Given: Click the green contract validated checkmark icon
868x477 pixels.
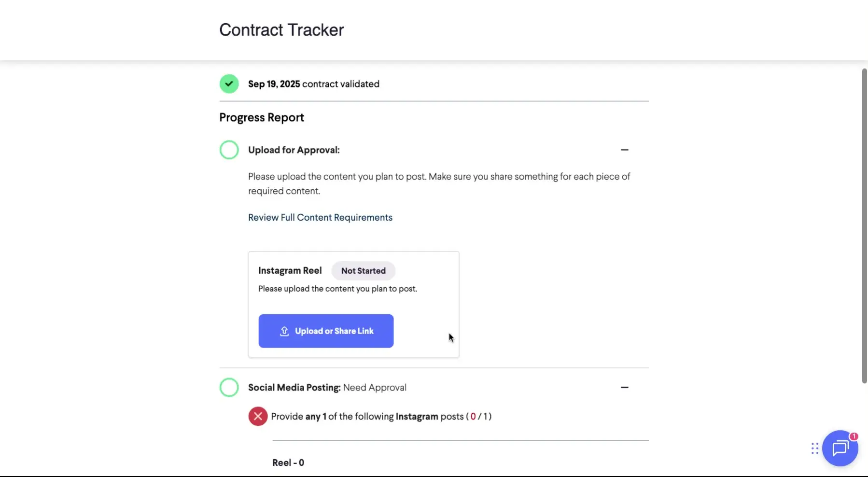Looking at the screenshot, I should [x=229, y=84].
